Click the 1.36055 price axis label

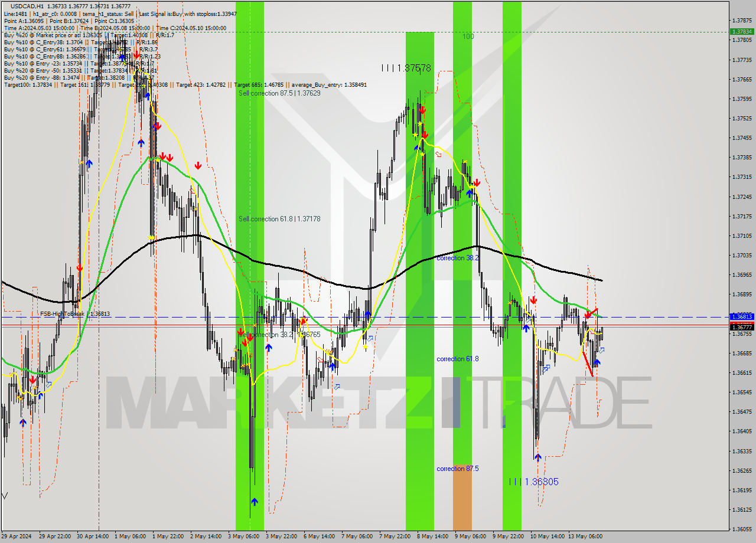coord(741,529)
